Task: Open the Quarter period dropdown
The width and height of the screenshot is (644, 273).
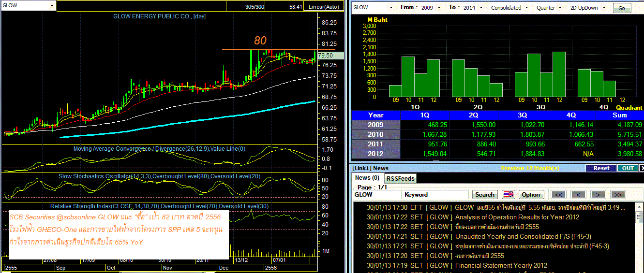Action: 560,8
